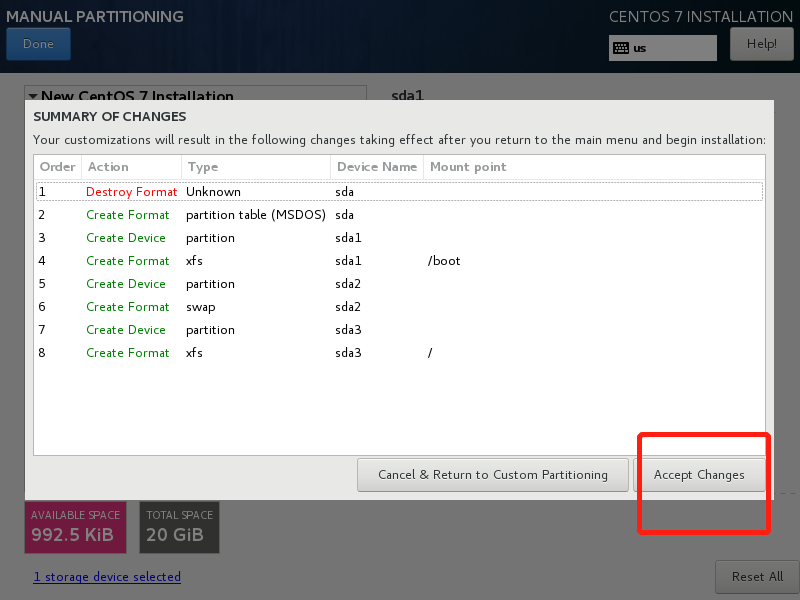This screenshot has height=600, width=800.
Task: Select the 'partition table (MSDOS)' type cell
Action: (x=256, y=215)
